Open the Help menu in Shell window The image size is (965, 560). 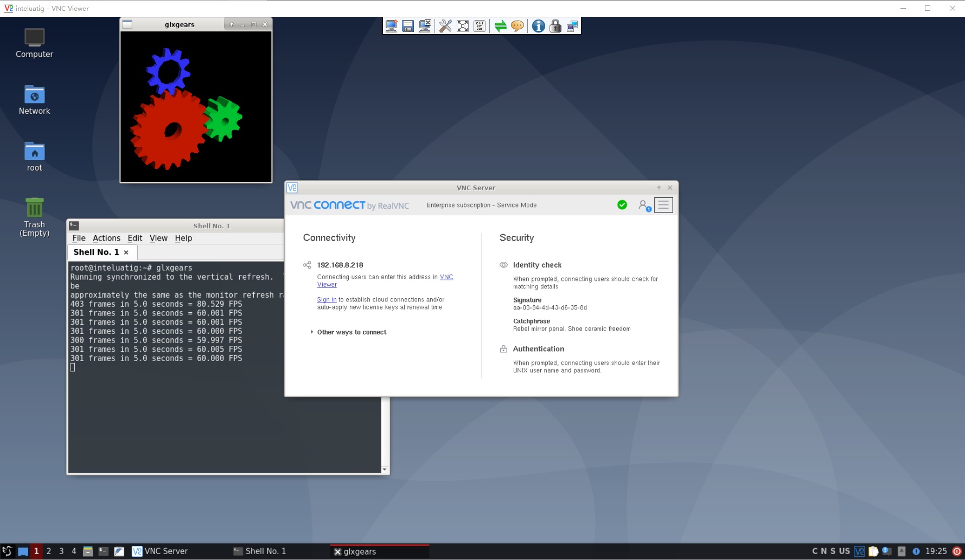point(183,238)
